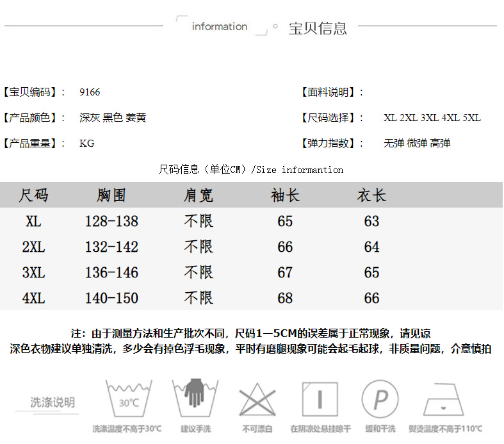Click the 【弹力指数】 label
The width and height of the screenshot is (504, 444).
328,144
